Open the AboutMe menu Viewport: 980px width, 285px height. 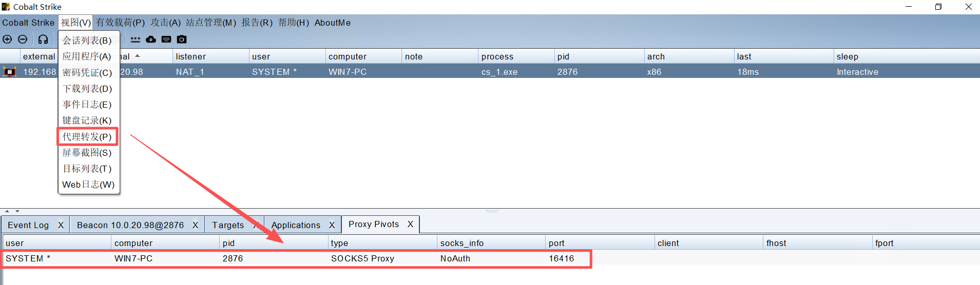333,23
